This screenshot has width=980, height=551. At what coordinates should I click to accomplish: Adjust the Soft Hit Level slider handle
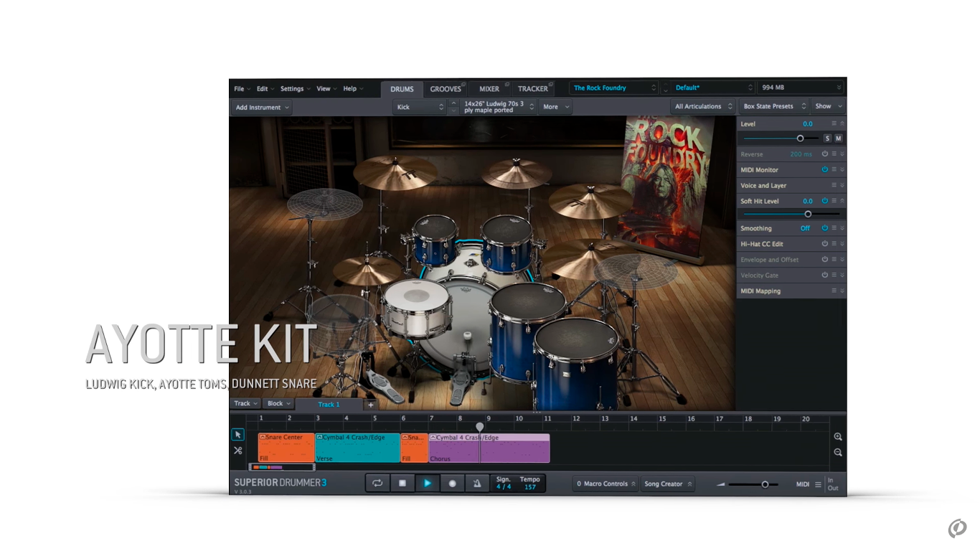click(x=808, y=214)
